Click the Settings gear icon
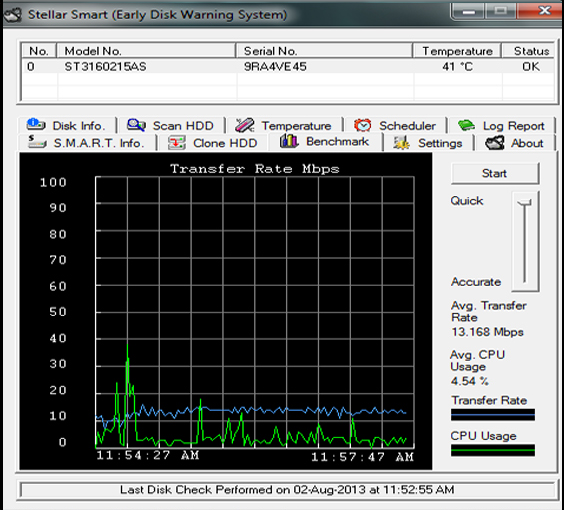Viewport: 564px width, 510px height. 401,143
